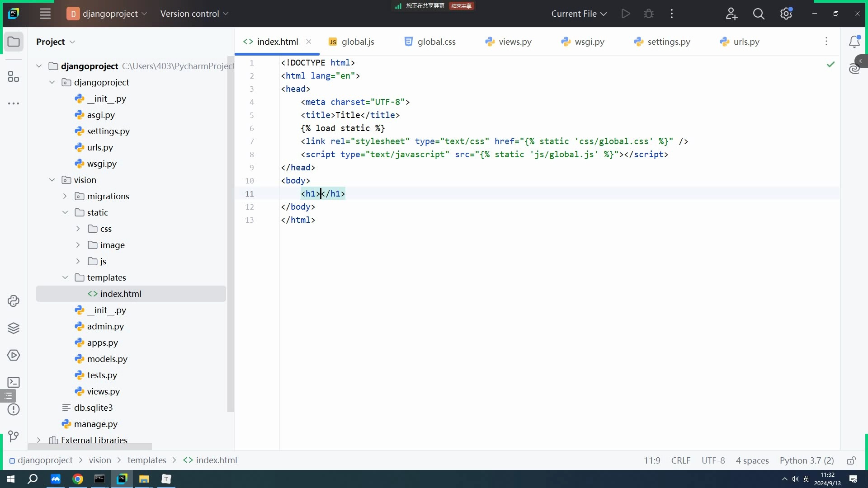Viewport: 868px width, 488px height.
Task: Open Chrome from the taskbar
Action: tap(78, 479)
